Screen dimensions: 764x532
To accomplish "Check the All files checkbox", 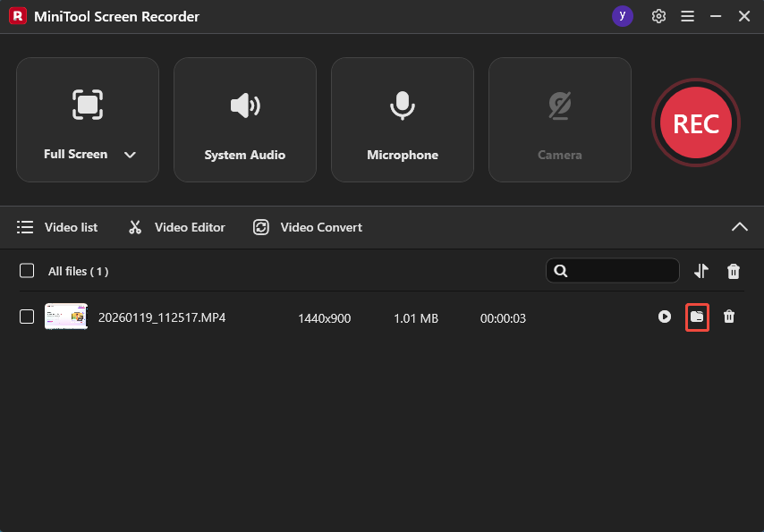I will [25, 270].
